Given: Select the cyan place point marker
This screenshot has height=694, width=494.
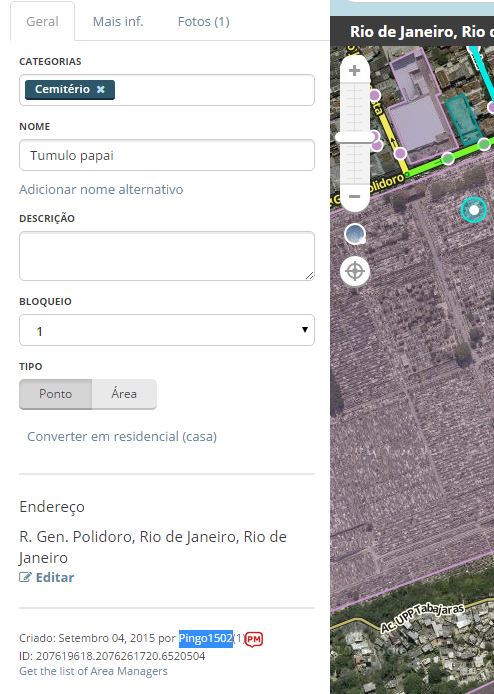Looking at the screenshot, I should tap(474, 210).
